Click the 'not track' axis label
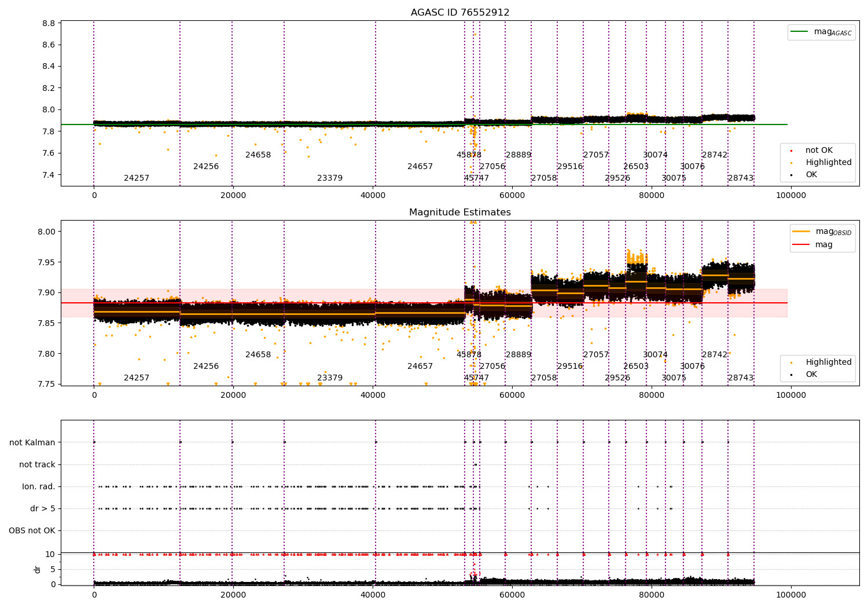The width and height of the screenshot is (868, 608). (37, 465)
